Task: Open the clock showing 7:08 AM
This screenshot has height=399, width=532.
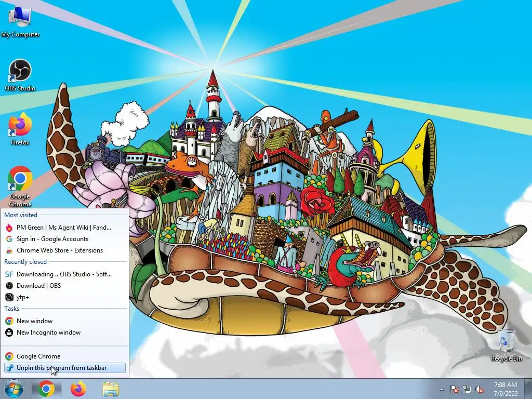Action: point(506,389)
